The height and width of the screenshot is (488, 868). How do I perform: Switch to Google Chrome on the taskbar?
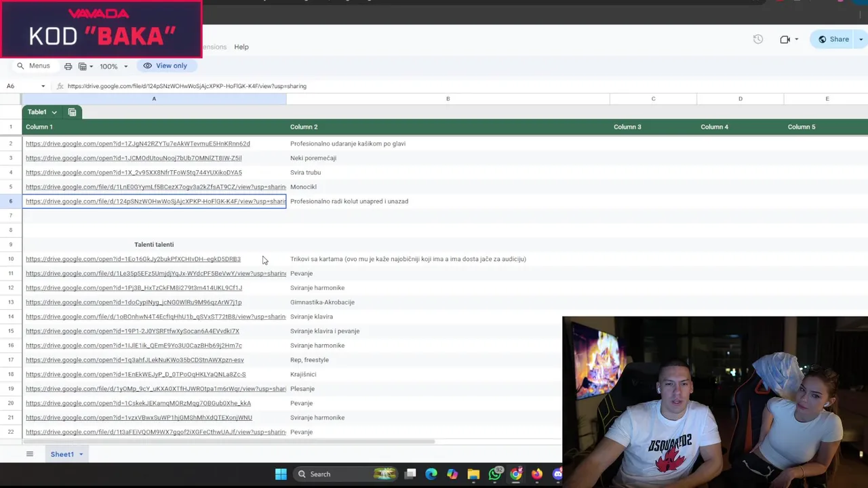[x=516, y=474]
